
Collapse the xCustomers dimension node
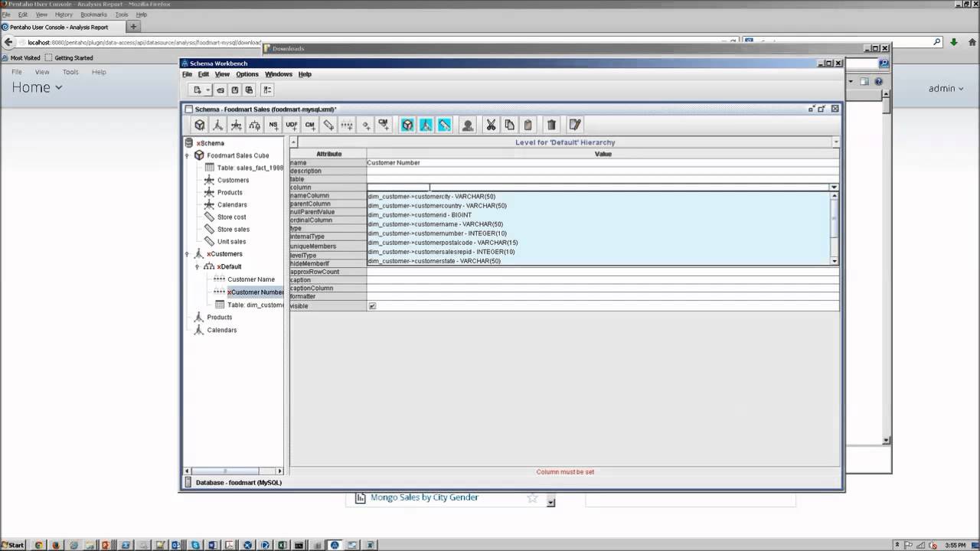pyautogui.click(x=188, y=254)
